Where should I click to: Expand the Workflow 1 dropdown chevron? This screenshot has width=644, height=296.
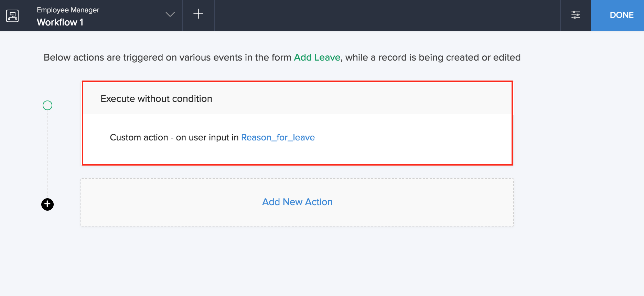pyautogui.click(x=170, y=14)
